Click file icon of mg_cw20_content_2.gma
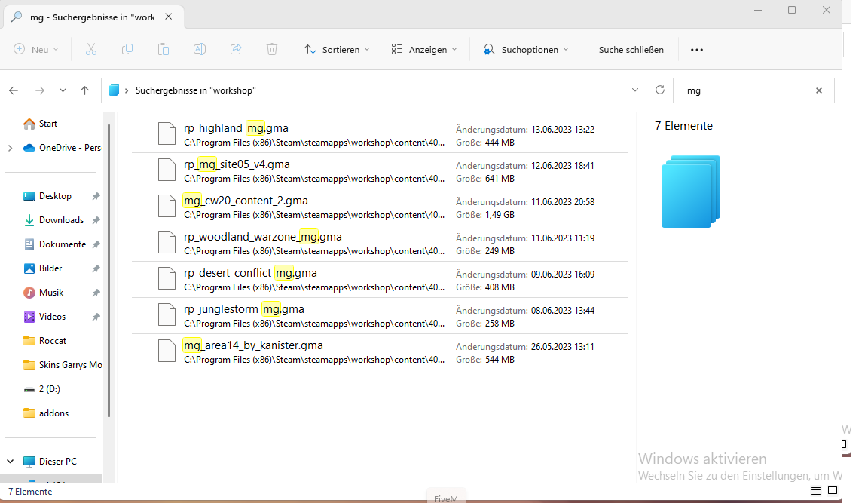This screenshot has width=868, height=503. pyautogui.click(x=167, y=206)
